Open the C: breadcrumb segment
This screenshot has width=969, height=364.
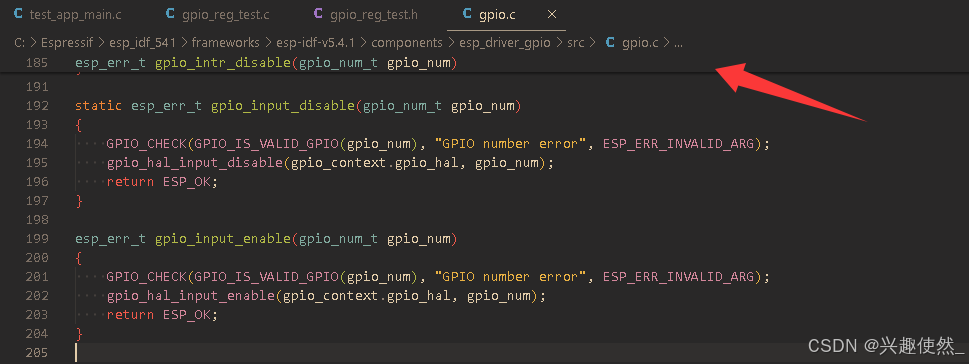point(19,43)
